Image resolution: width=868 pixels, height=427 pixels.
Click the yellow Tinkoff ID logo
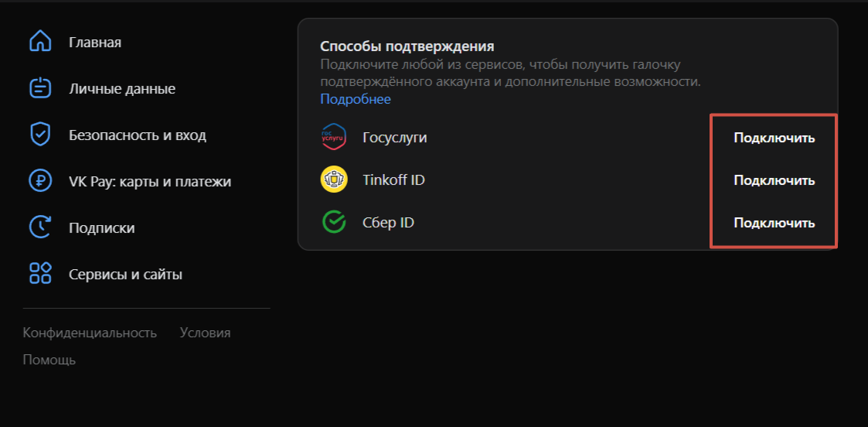pos(334,180)
